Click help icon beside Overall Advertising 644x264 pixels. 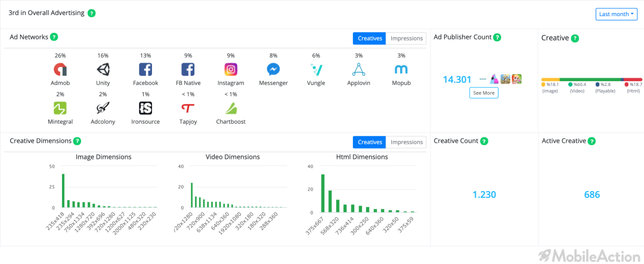92,13
